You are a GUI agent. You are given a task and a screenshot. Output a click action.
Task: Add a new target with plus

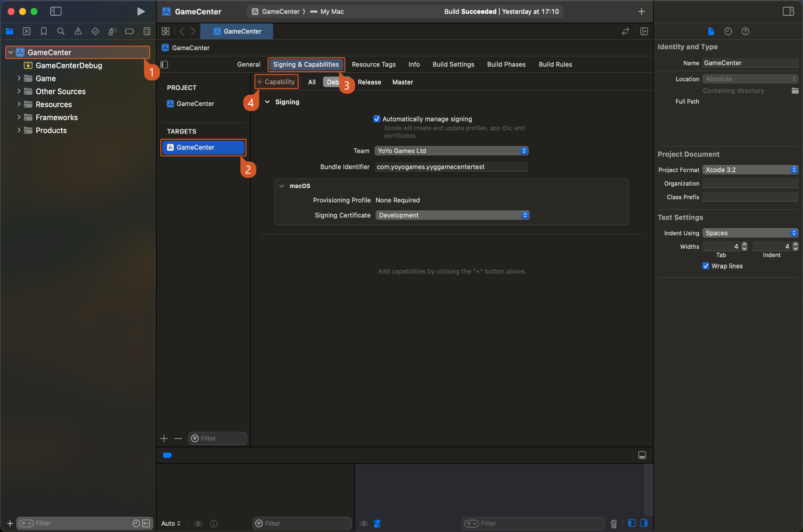click(x=164, y=439)
